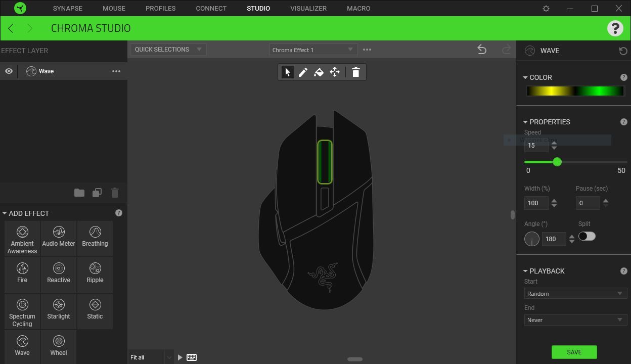The height and width of the screenshot is (364, 631).
Task: Open the Connect tab
Action: [x=211, y=9]
